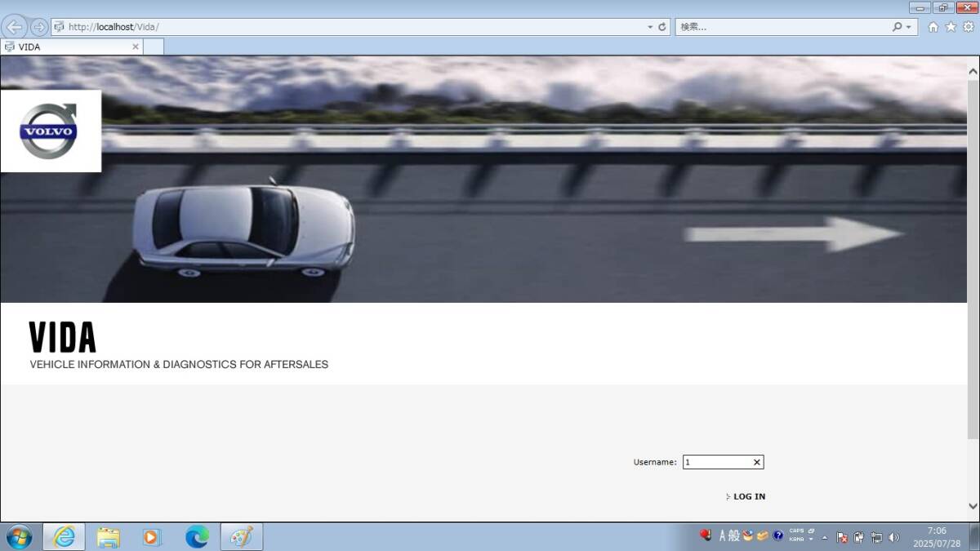Image resolution: width=980 pixels, height=551 pixels.
Task: Open the search provider dropdown arrow
Action: click(909, 27)
